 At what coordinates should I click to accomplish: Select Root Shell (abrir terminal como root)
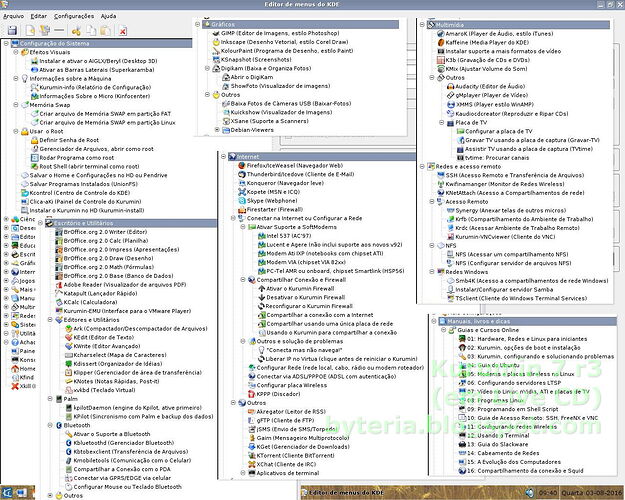[x=89, y=166]
